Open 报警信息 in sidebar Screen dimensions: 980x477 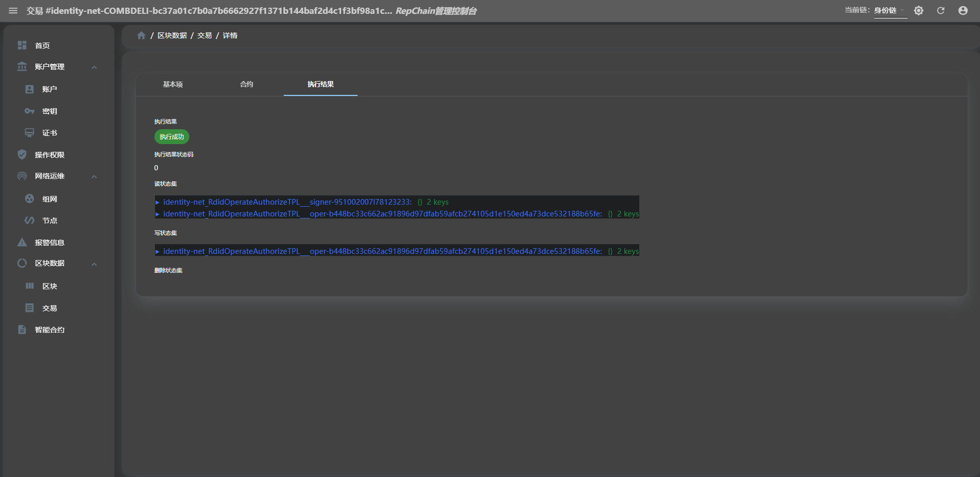(x=50, y=243)
